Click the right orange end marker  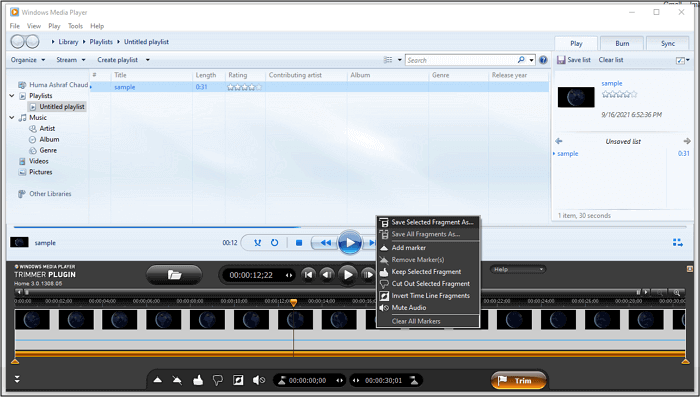(686, 361)
